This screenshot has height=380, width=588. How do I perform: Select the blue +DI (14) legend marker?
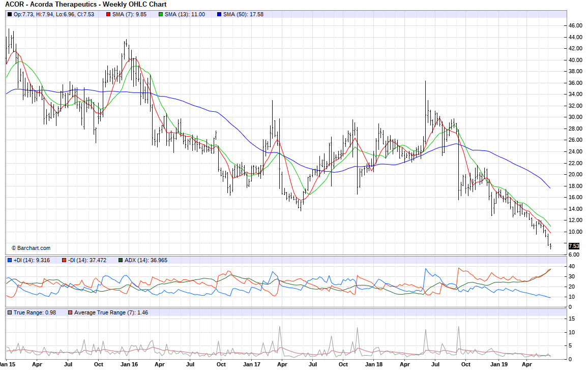(x=10, y=260)
